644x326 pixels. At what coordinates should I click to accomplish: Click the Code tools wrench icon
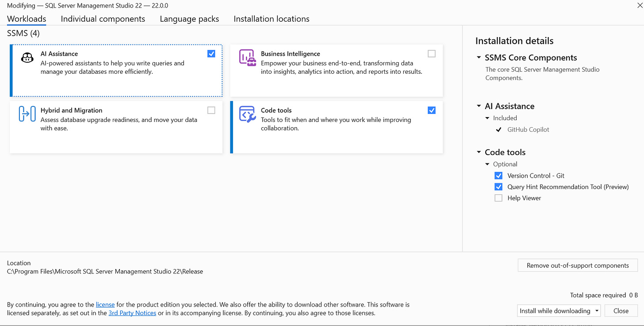(x=248, y=114)
